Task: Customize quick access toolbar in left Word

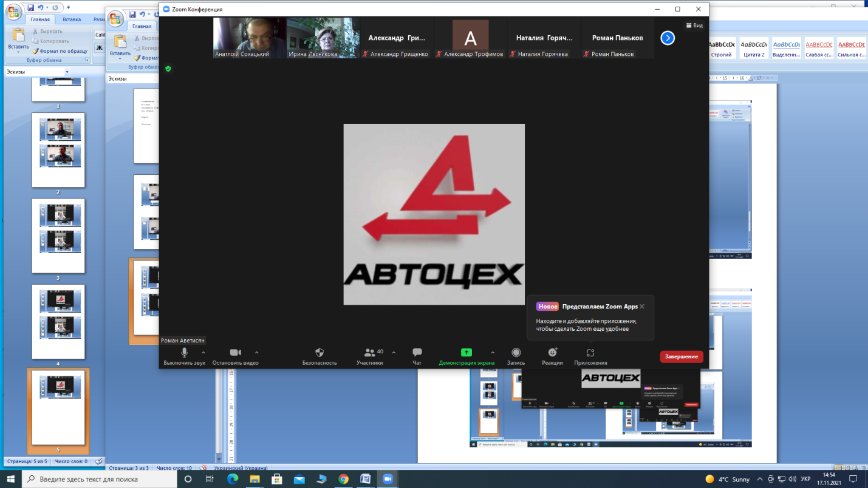Action: [x=68, y=7]
